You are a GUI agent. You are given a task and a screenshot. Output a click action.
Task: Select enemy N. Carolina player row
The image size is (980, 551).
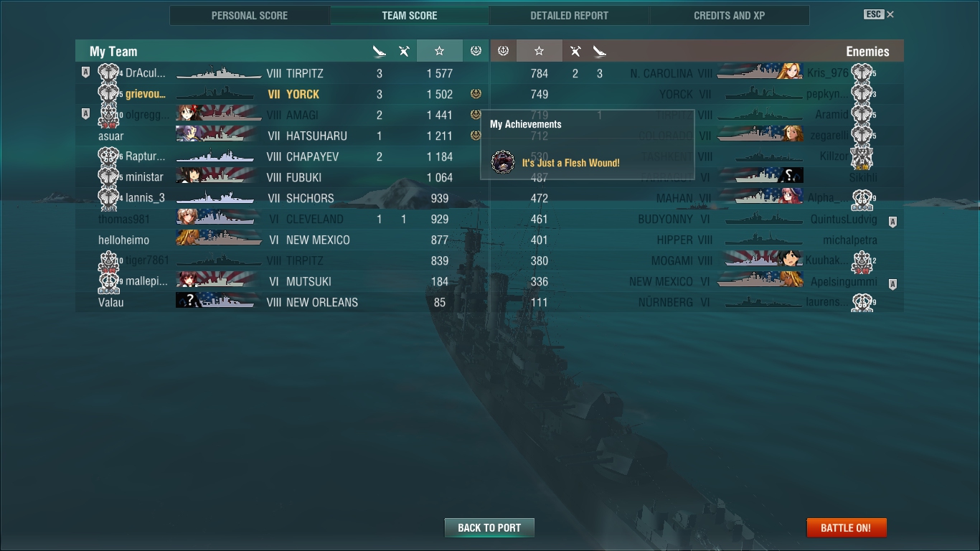697,73
